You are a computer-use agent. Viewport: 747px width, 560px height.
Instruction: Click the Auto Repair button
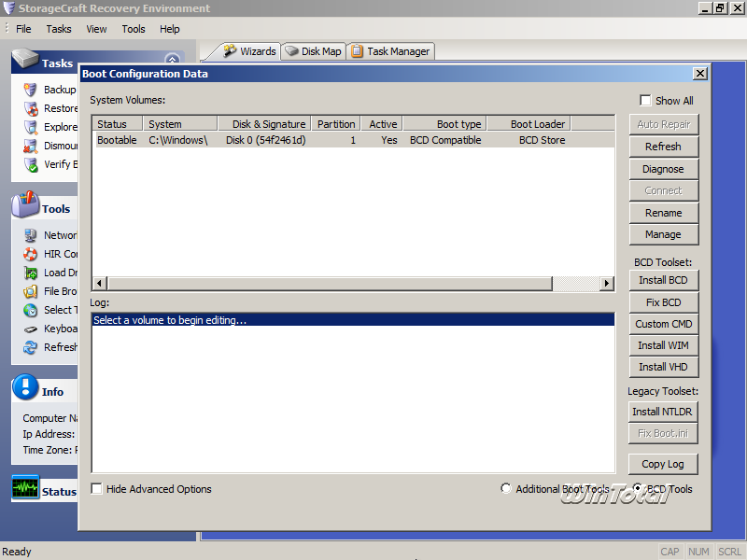click(x=663, y=124)
